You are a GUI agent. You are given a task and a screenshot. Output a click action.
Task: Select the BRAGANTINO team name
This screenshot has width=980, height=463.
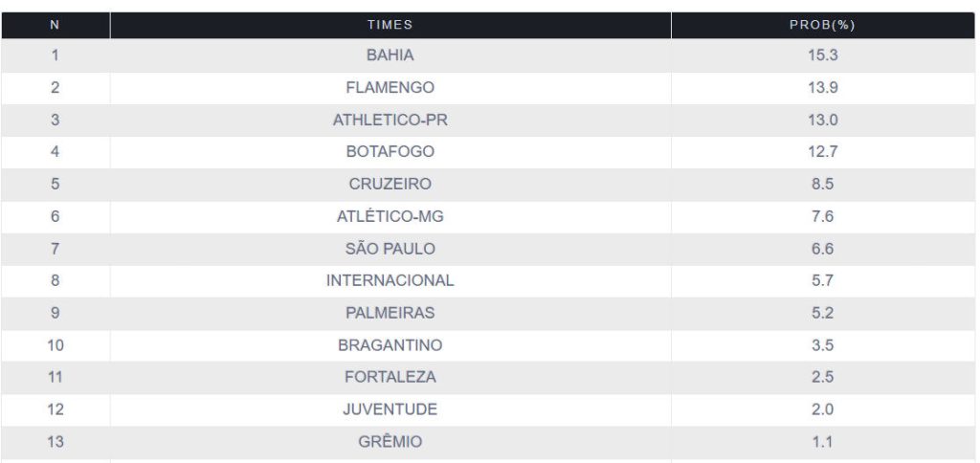click(x=390, y=345)
